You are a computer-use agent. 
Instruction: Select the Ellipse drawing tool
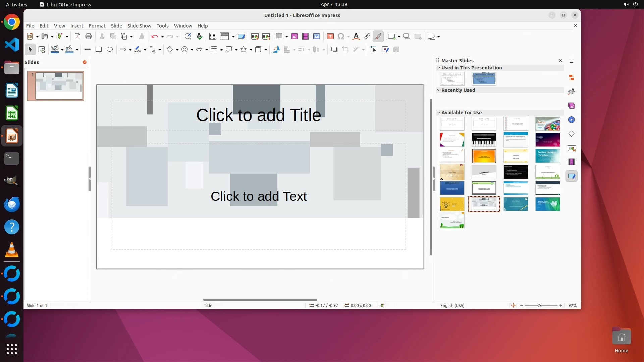coord(110,50)
